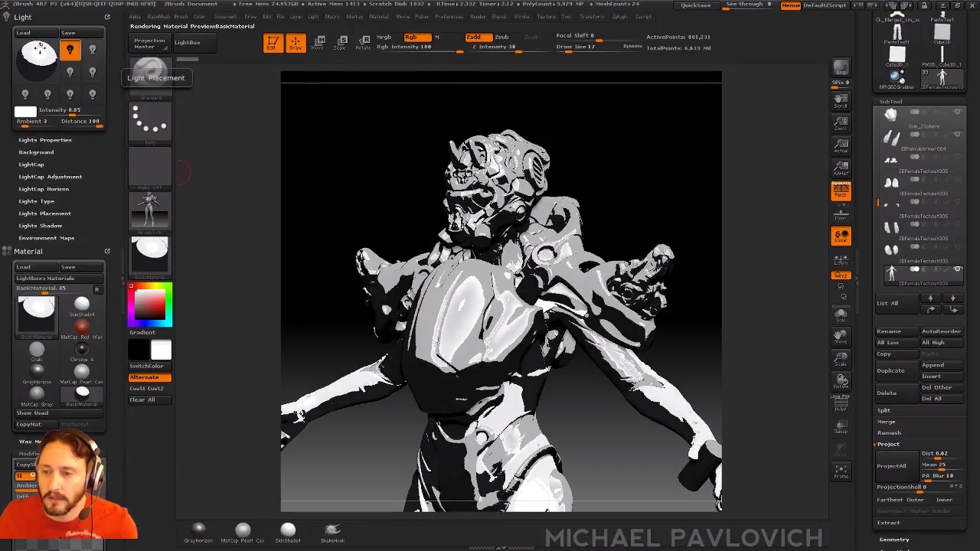The image size is (980, 551).
Task: Select MatCap Gray material sphere
Action: [37, 395]
